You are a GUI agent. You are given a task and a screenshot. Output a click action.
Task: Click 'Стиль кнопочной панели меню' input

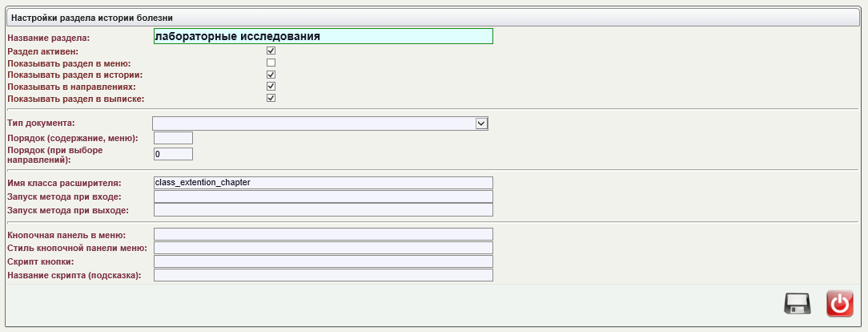(x=323, y=248)
